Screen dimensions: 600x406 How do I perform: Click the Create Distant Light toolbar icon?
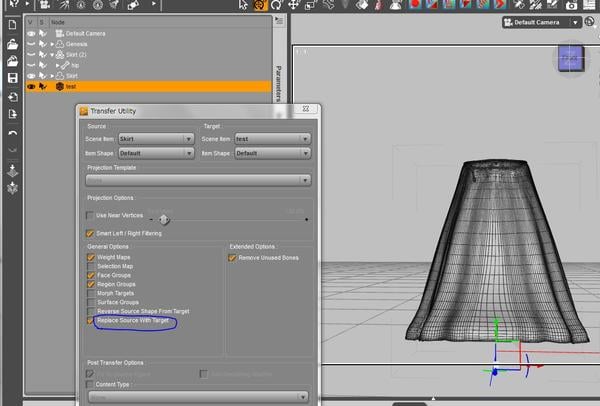click(63, 5)
